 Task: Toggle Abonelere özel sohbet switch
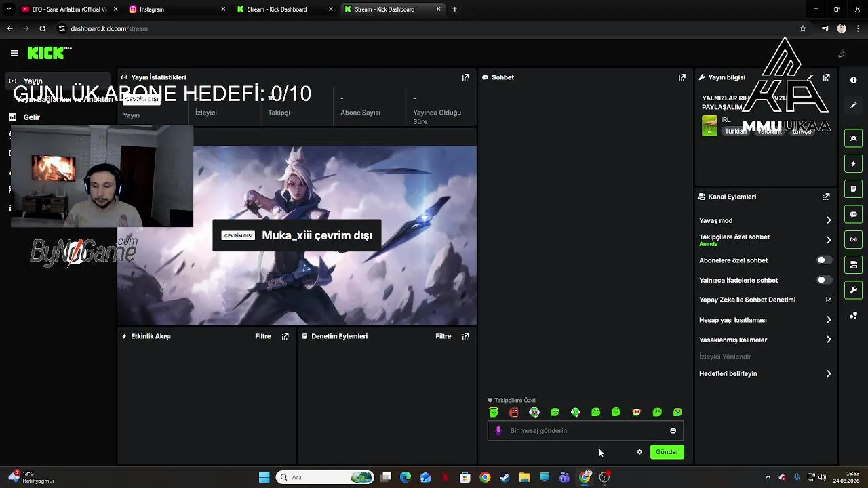824,260
